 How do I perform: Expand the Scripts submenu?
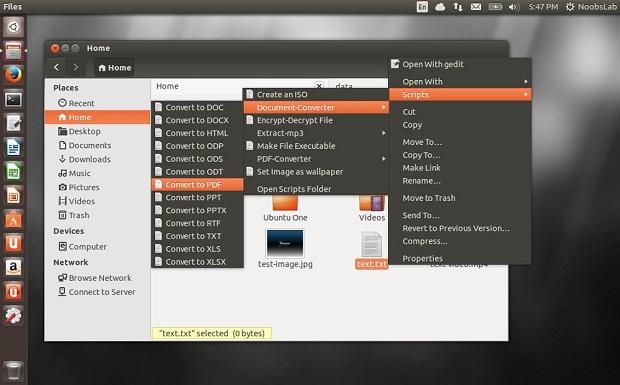click(460, 94)
